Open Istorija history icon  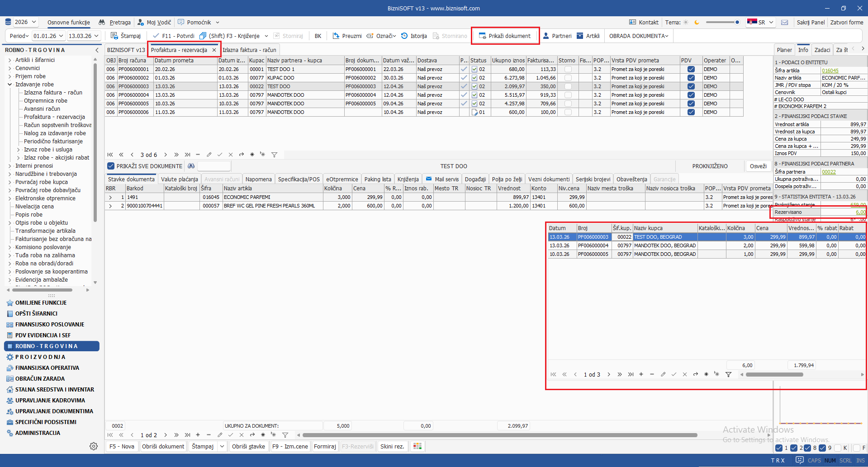tap(404, 36)
